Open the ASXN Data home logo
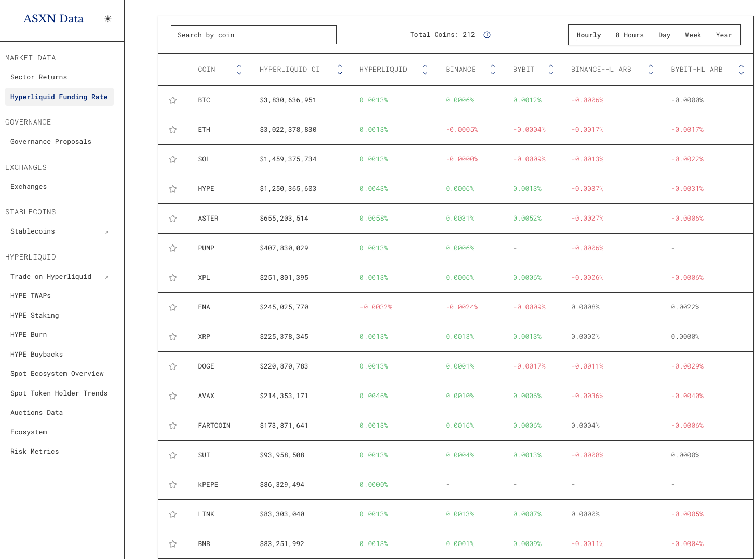 (x=53, y=19)
